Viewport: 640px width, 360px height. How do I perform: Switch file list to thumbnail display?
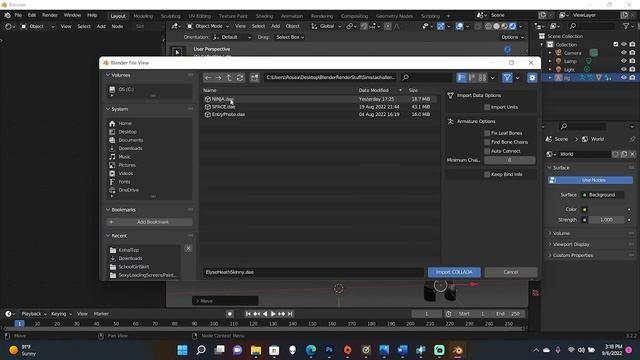482,78
